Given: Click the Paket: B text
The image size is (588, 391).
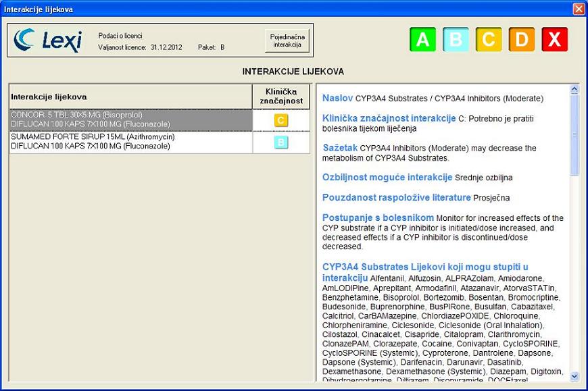Looking at the screenshot, I should point(211,47).
